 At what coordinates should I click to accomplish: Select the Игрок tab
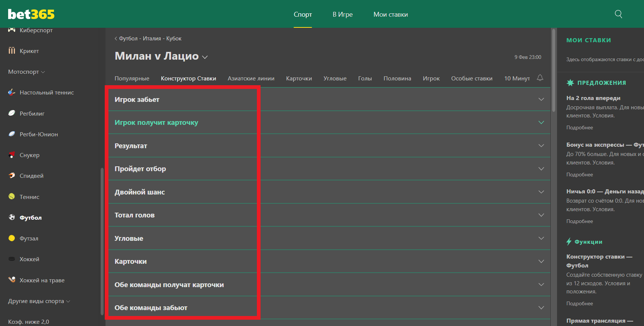[431, 78]
